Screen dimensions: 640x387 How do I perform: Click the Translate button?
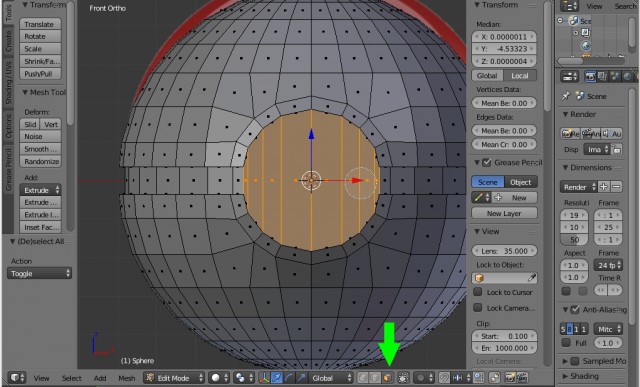pos(40,24)
